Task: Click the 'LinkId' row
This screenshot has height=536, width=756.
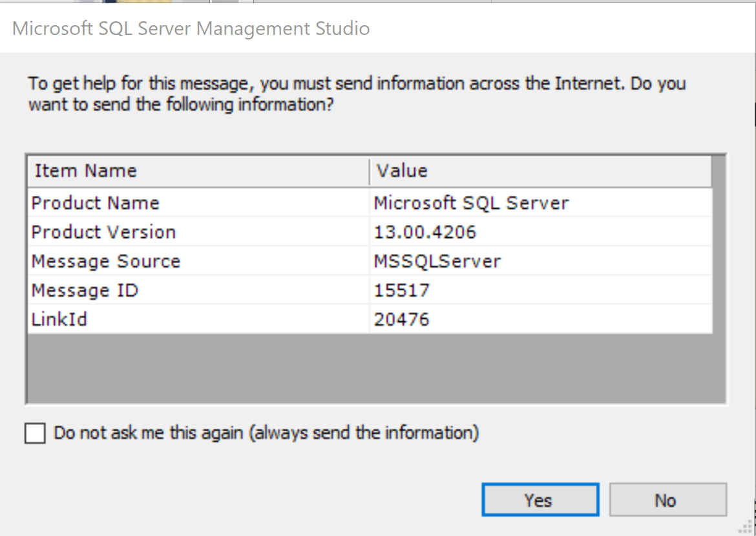Action: (x=59, y=318)
